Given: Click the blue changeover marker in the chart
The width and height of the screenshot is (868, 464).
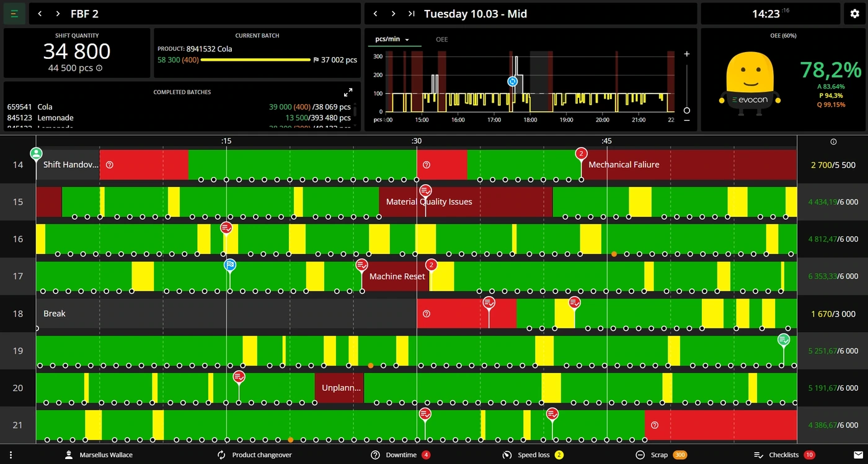Looking at the screenshot, I should click(512, 81).
